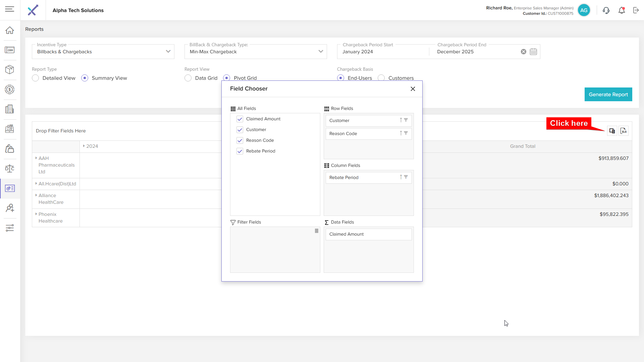The height and width of the screenshot is (362, 644).
Task: Uncheck the Claimed Amount field
Action: (x=240, y=119)
